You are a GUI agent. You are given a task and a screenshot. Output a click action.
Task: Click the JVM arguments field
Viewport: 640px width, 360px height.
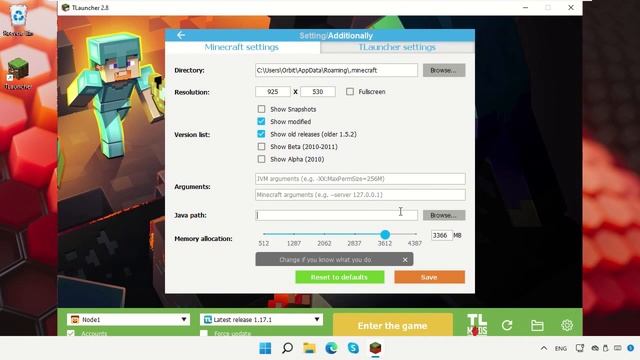pyautogui.click(x=360, y=179)
